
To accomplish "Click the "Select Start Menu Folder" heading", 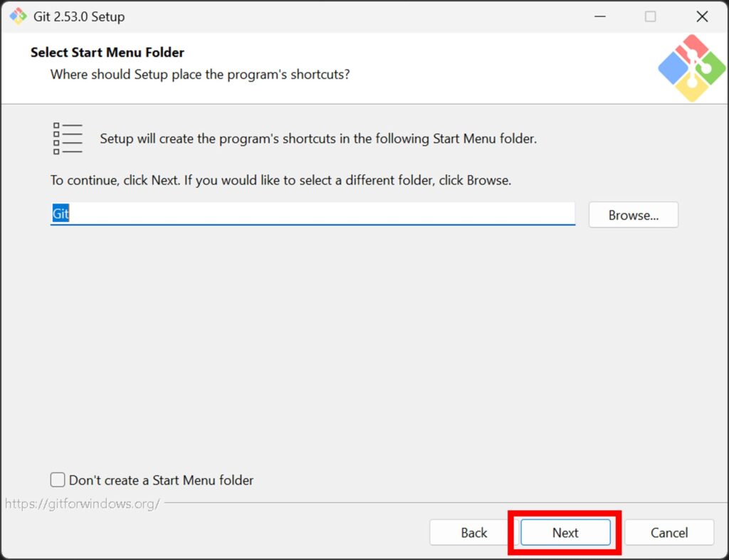I will tap(107, 53).
